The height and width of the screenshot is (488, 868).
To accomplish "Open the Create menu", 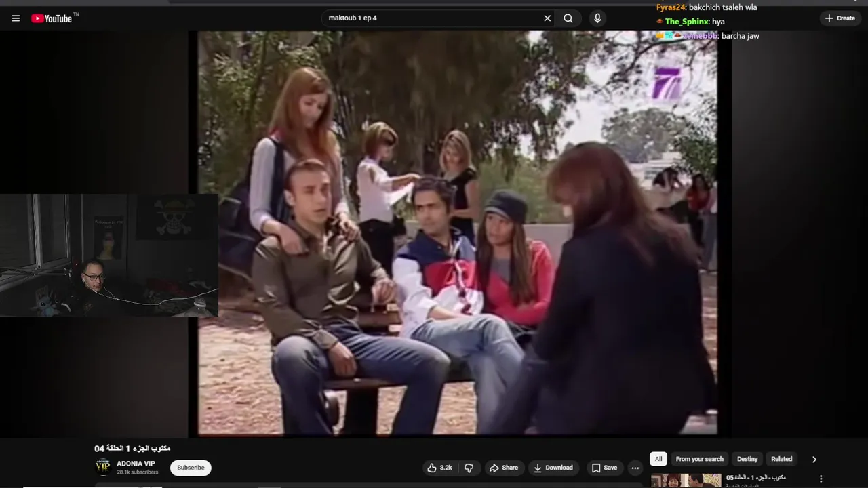I will pyautogui.click(x=840, y=18).
